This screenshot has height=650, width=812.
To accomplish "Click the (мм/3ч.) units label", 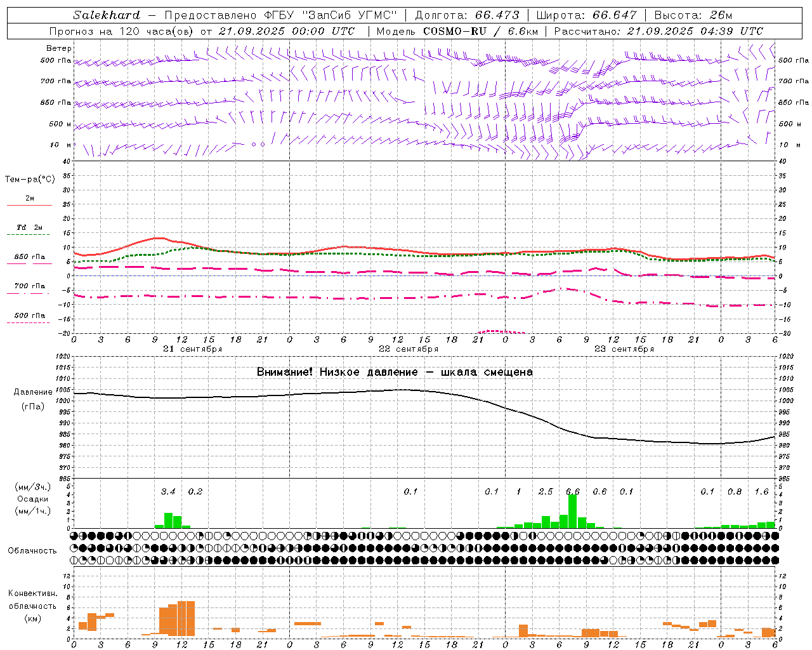I will 32,487.
